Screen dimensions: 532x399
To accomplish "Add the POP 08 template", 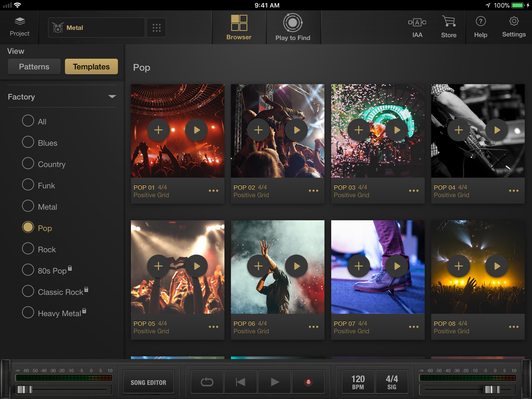I will click(459, 266).
